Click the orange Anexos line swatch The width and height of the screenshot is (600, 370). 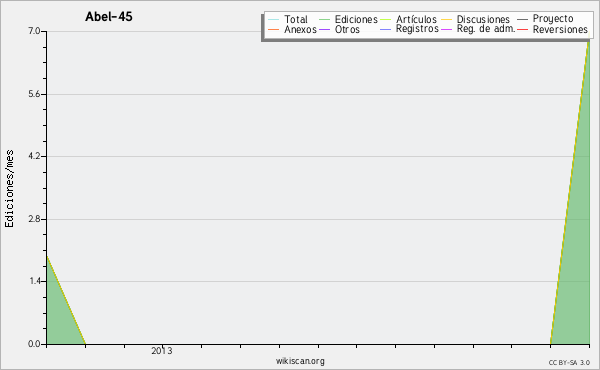tap(274, 29)
